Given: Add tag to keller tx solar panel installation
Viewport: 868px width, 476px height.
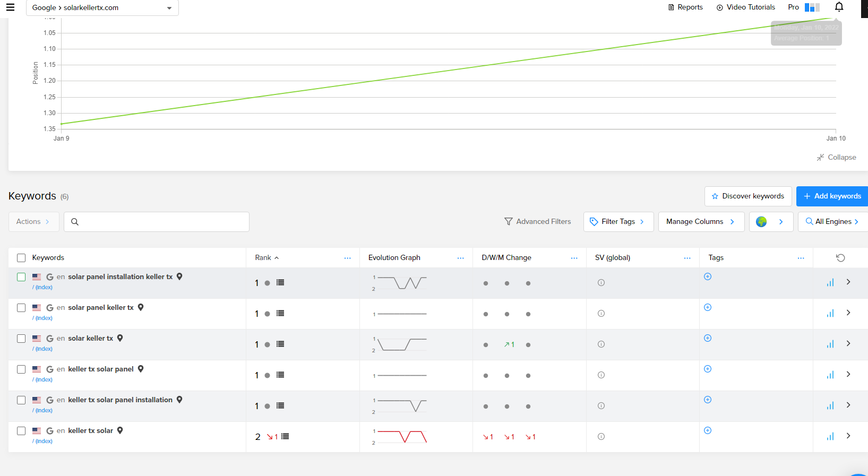Looking at the screenshot, I should pyautogui.click(x=708, y=400).
